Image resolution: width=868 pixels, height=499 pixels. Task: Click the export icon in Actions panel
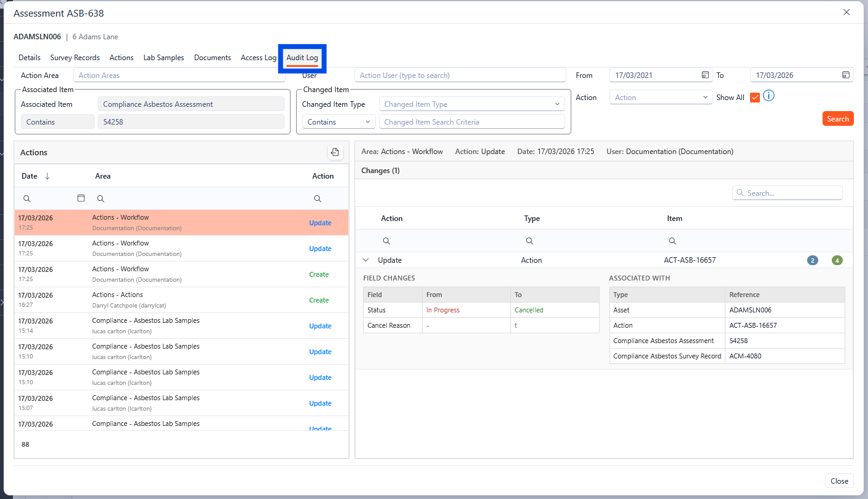click(335, 152)
